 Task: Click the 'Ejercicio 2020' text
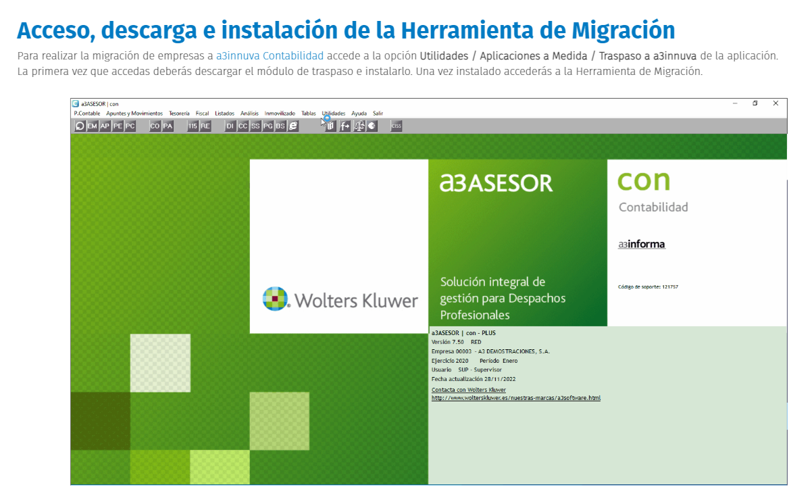click(450, 361)
